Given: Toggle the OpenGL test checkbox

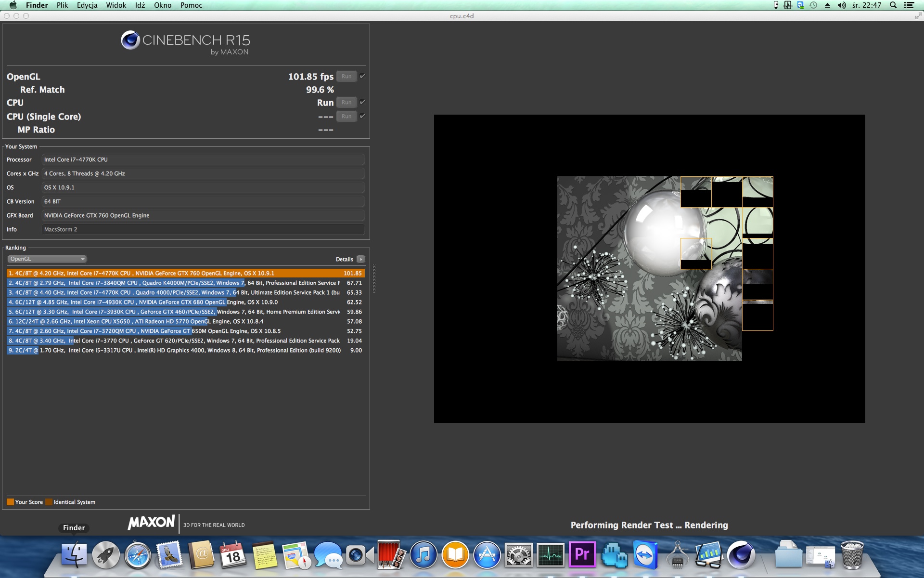Looking at the screenshot, I should [362, 76].
